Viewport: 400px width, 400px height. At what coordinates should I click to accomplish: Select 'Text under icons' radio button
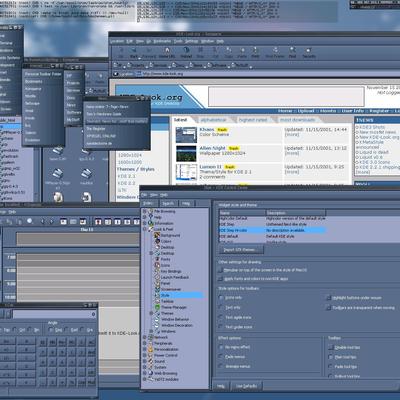221,327
